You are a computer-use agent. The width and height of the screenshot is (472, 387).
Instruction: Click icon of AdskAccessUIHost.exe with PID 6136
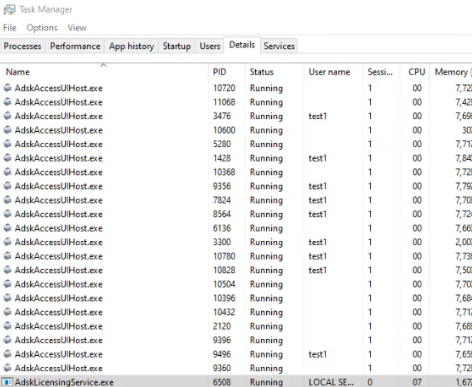[8, 228]
